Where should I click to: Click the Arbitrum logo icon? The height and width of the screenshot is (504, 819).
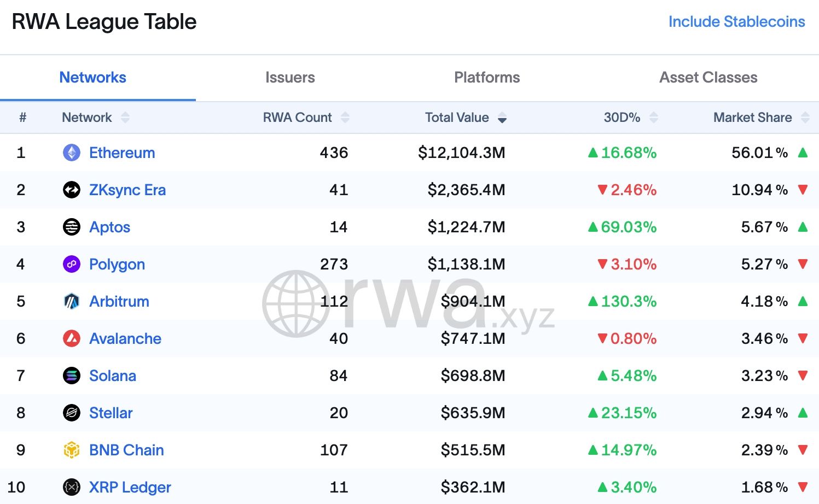coord(72,301)
